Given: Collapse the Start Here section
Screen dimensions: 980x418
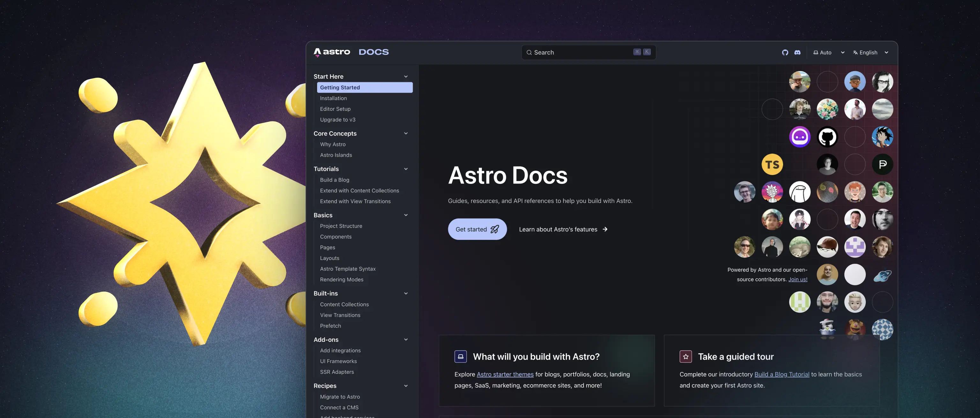Looking at the screenshot, I should click(406, 76).
